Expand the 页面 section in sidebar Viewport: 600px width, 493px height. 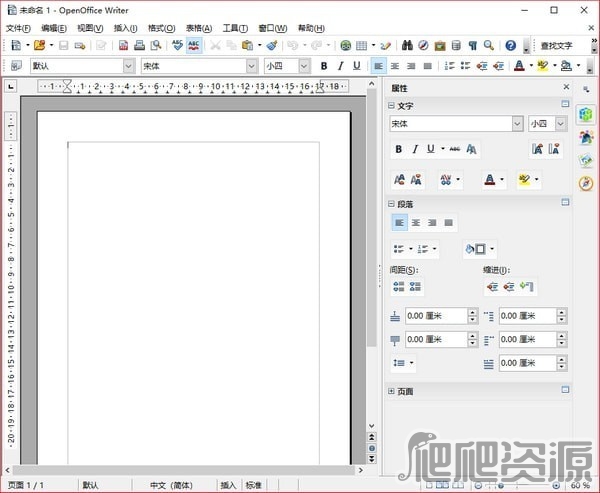(391, 391)
